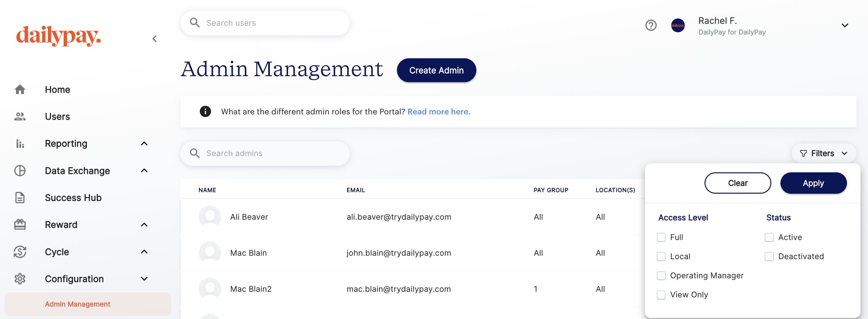
Task: Click Rachel F. profile avatar
Action: coord(678,25)
